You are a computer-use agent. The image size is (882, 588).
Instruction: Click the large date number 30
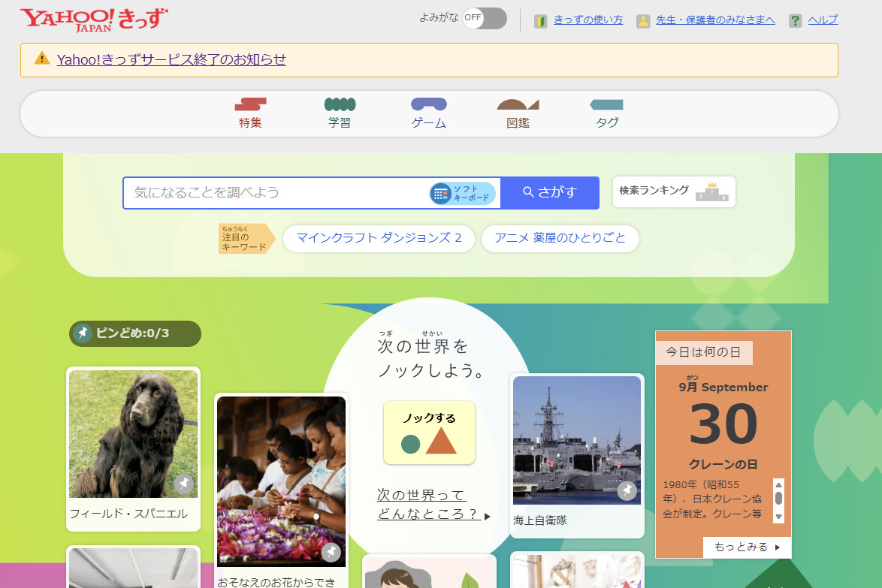pos(723,424)
